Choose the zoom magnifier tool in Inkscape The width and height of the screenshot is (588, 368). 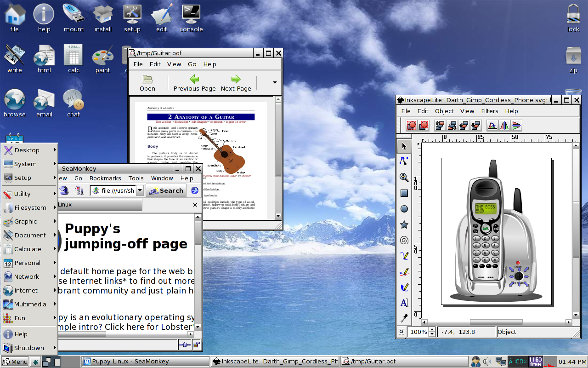click(x=404, y=177)
